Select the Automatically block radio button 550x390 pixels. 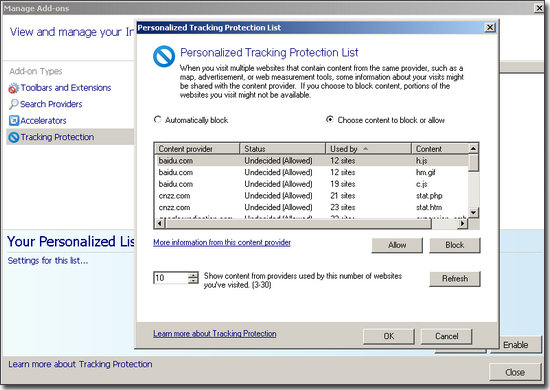(x=157, y=120)
